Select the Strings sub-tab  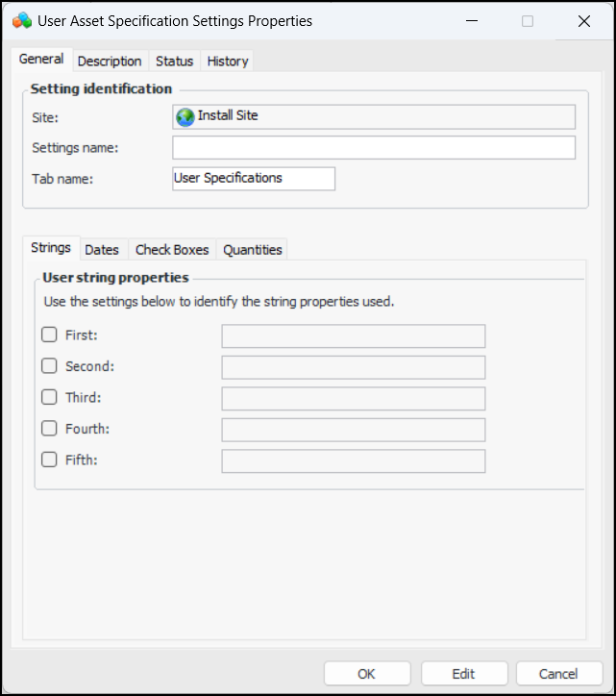(x=51, y=248)
